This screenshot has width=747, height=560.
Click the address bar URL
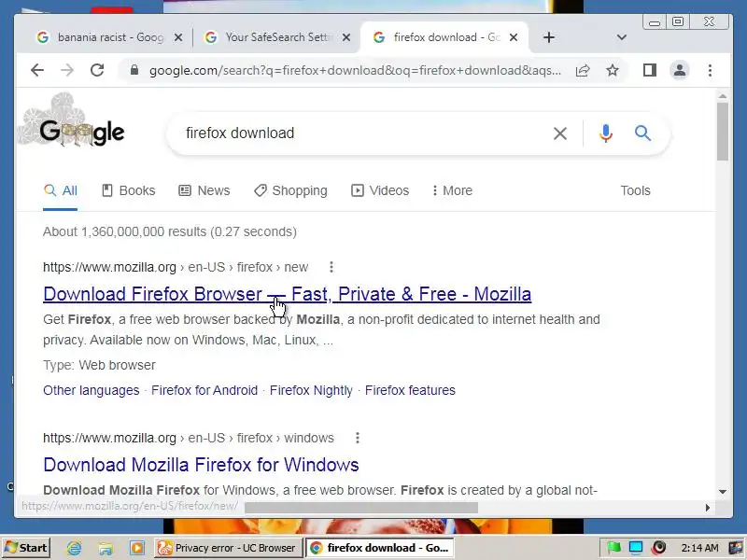[x=355, y=71]
